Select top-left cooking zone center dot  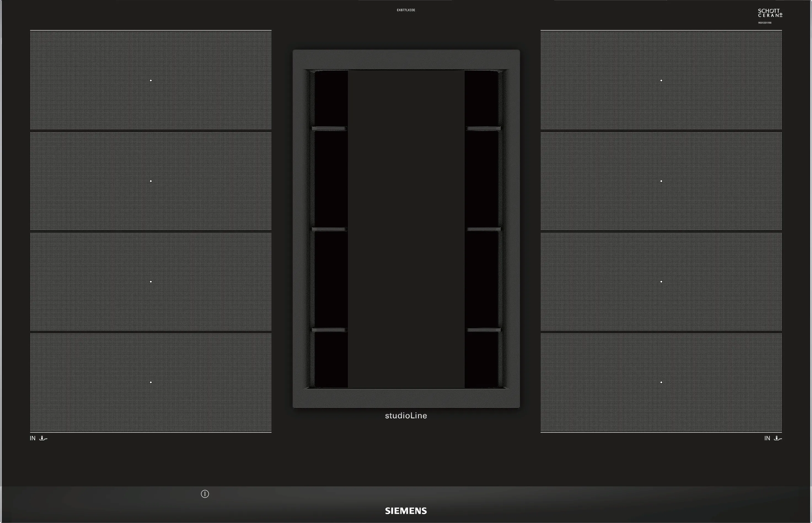(x=151, y=81)
